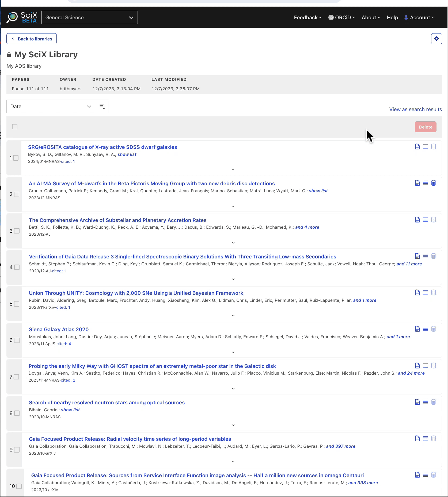Open full text icon for Union Through UNITY paper
The image size is (448, 497).
pyautogui.click(x=417, y=293)
